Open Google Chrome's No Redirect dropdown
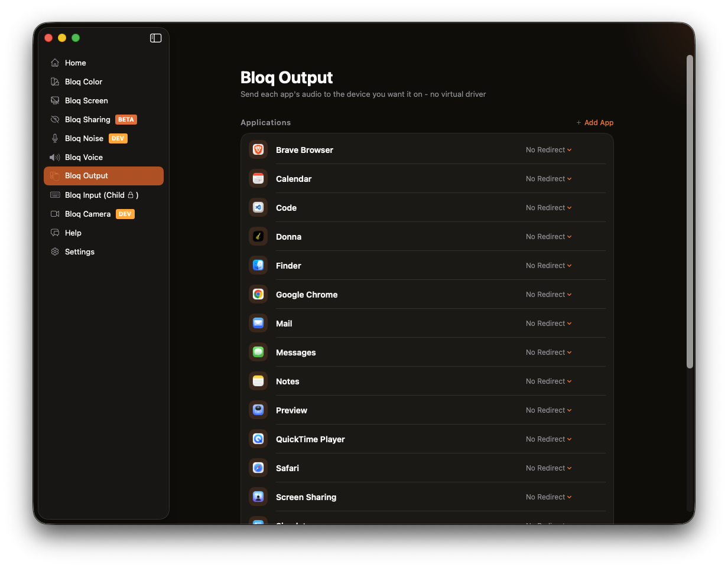 (549, 295)
